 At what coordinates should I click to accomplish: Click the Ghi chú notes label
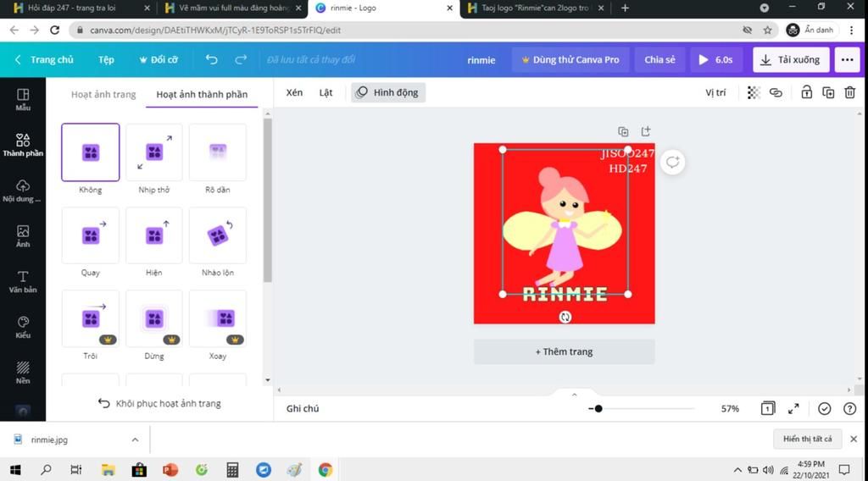303,408
